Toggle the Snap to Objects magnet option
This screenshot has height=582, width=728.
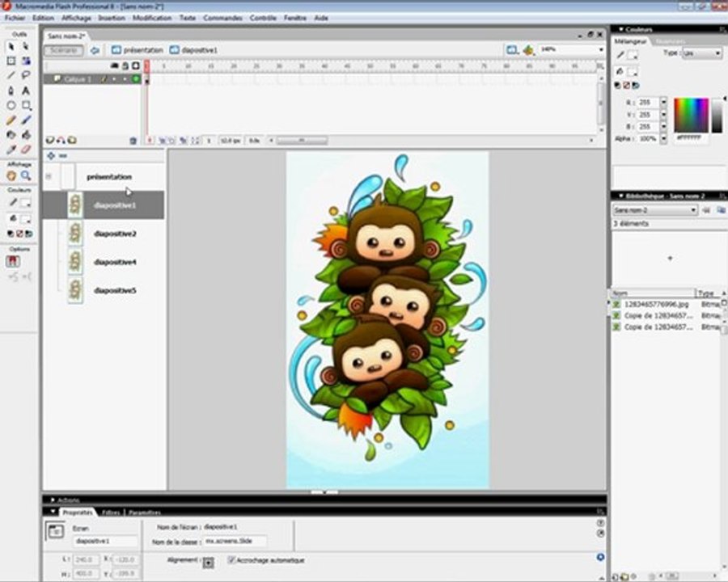tap(12, 261)
